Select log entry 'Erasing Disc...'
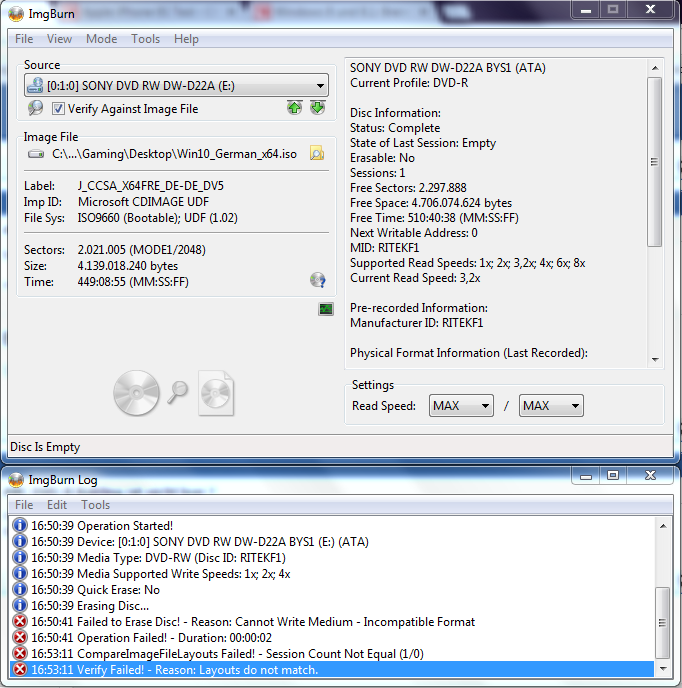This screenshot has height=688, width=682. pyautogui.click(x=332, y=606)
